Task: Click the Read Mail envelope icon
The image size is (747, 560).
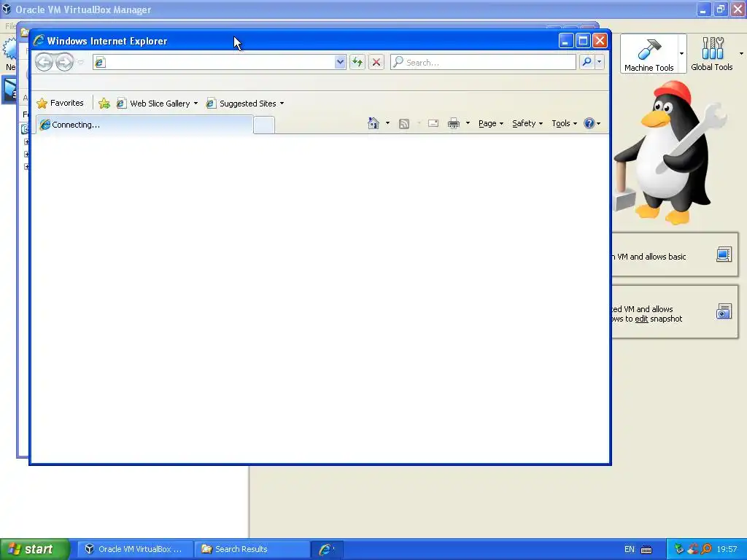Action: [433, 123]
